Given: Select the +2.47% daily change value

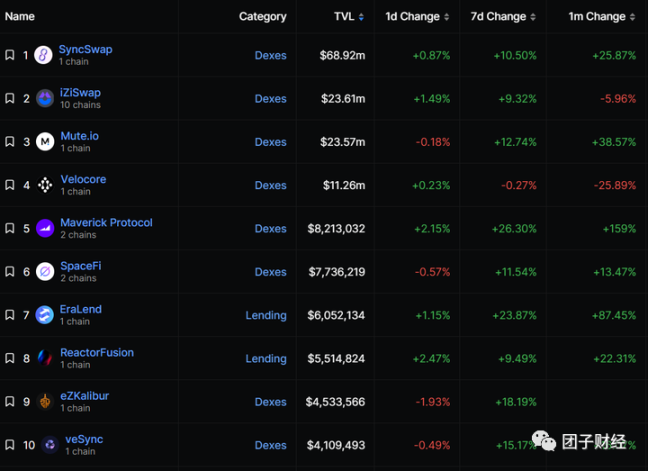Looking at the screenshot, I should point(431,359).
